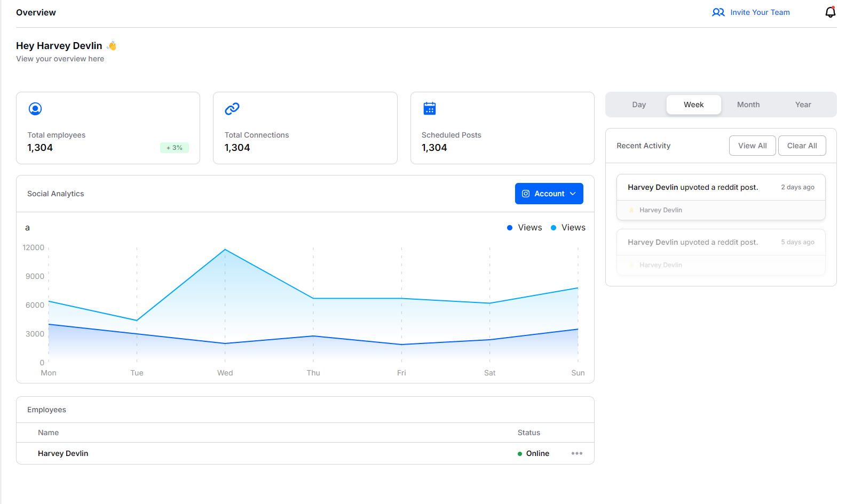Click the Invite Your Team people icon

718,12
